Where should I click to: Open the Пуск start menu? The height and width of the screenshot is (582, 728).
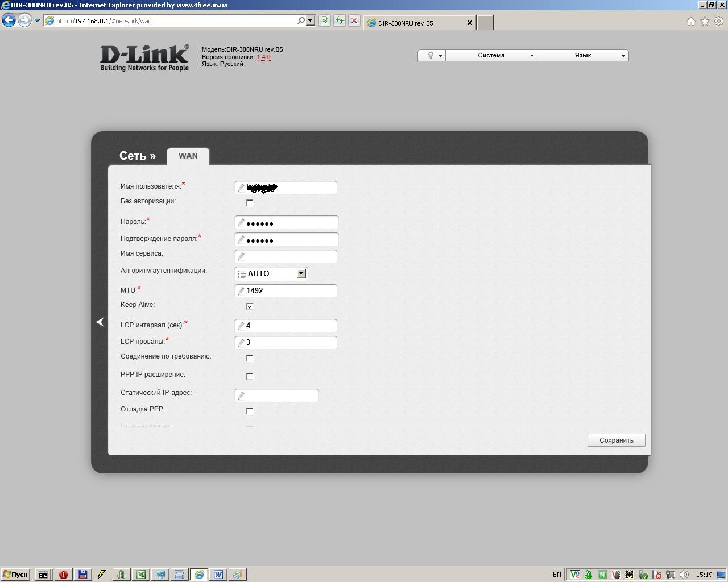tap(15, 575)
